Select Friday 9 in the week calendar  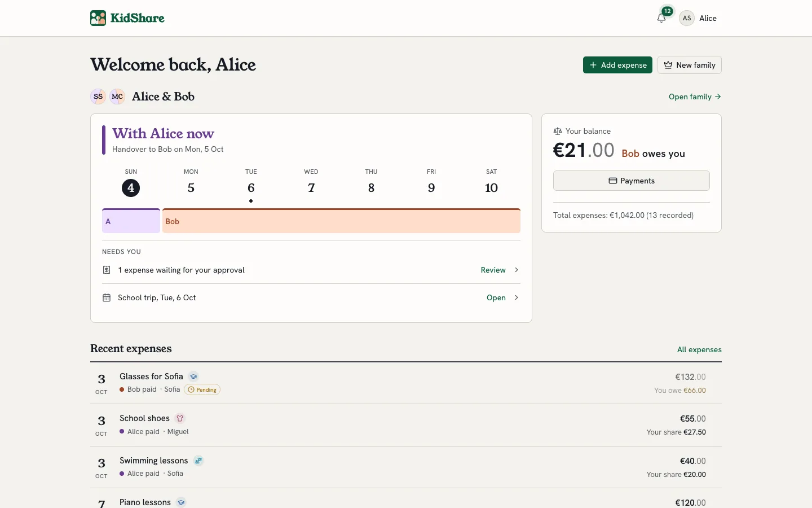click(431, 187)
